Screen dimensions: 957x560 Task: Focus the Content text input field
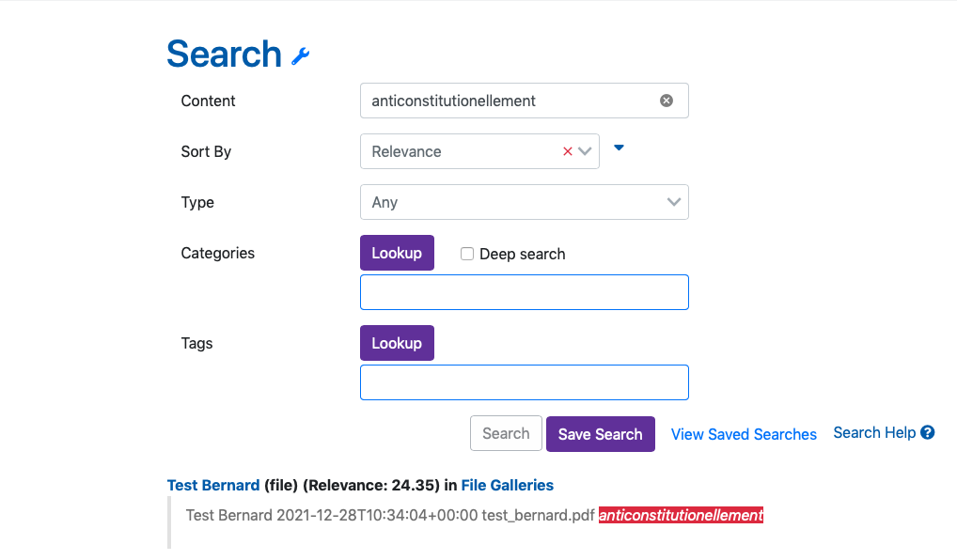[x=508, y=101]
